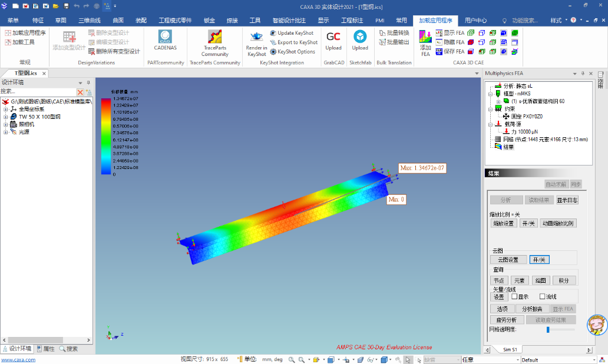608x364 pixels.
Task: Open CADENAS PARTcommunity icon
Action: point(165,37)
